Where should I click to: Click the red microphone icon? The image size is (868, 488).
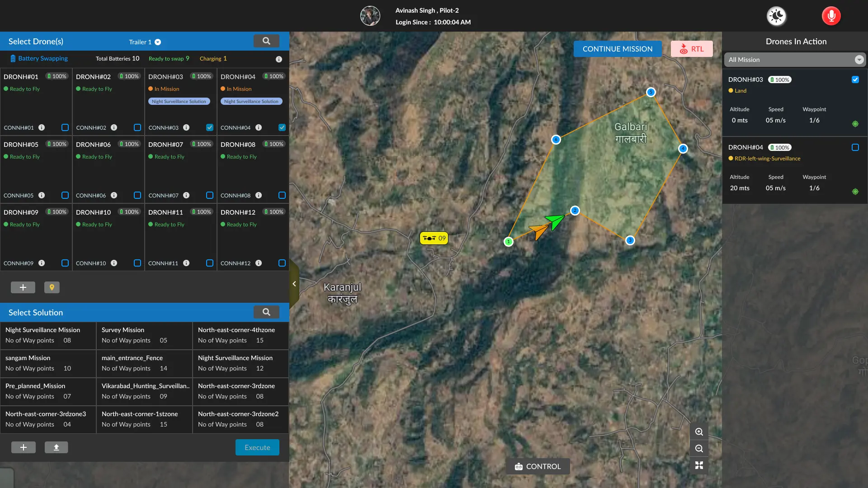(x=831, y=16)
